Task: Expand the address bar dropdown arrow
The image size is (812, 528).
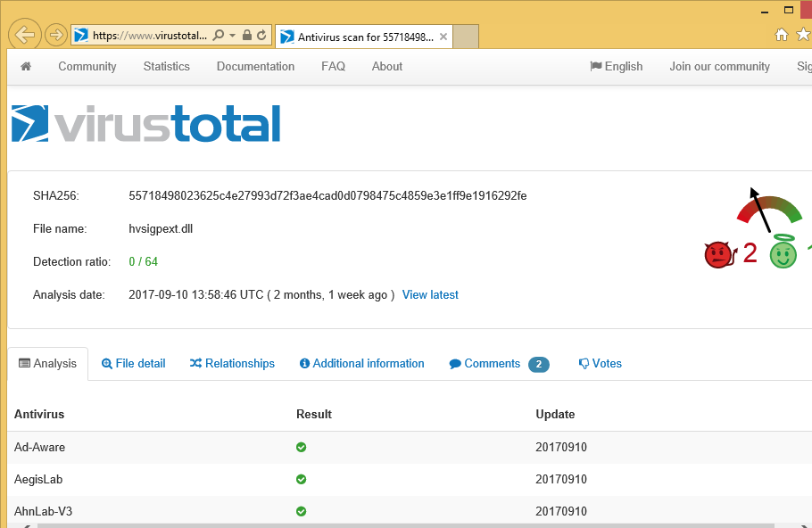Action: [233, 36]
